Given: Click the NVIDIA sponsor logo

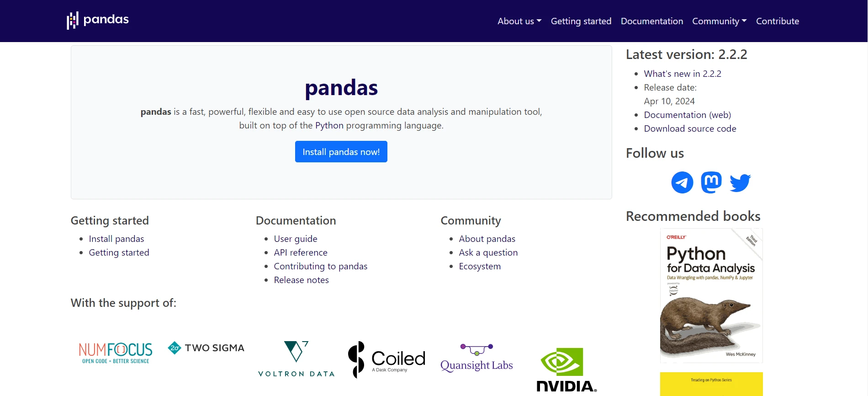Looking at the screenshot, I should (x=566, y=369).
